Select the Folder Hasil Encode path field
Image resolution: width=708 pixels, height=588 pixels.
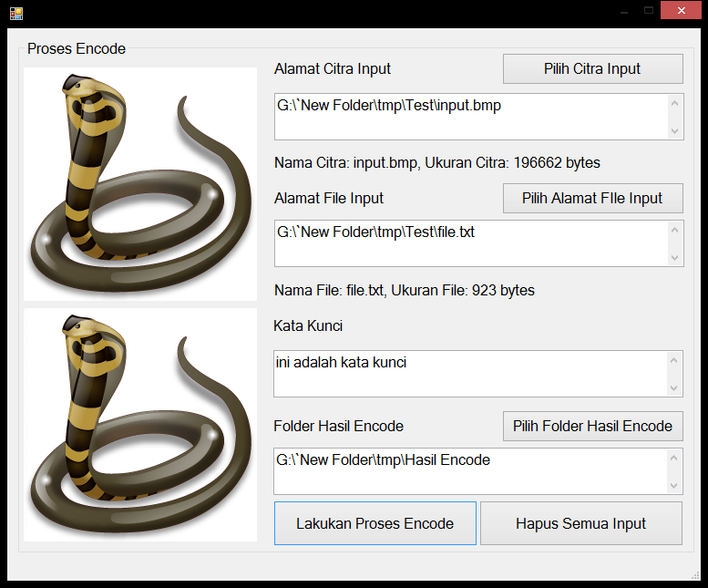point(469,471)
